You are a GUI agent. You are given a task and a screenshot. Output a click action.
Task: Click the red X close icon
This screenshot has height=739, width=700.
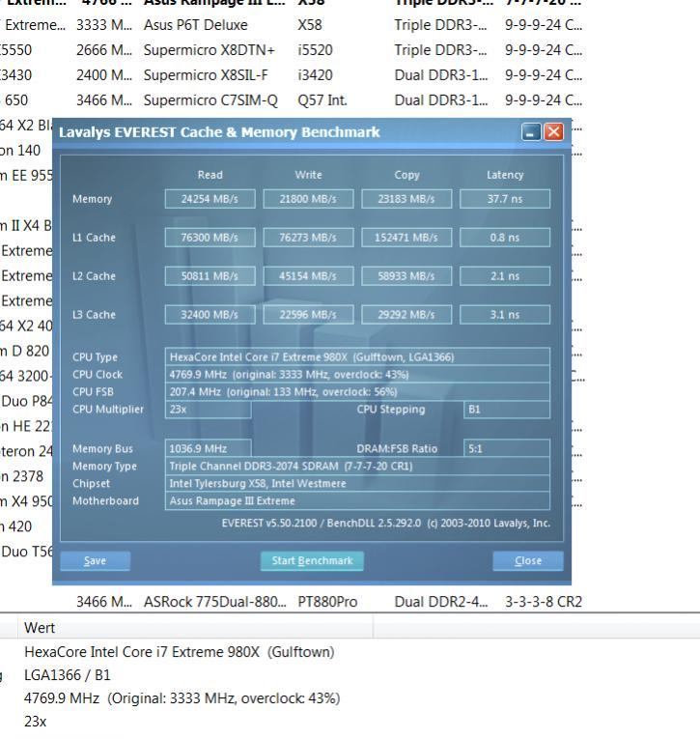click(553, 132)
